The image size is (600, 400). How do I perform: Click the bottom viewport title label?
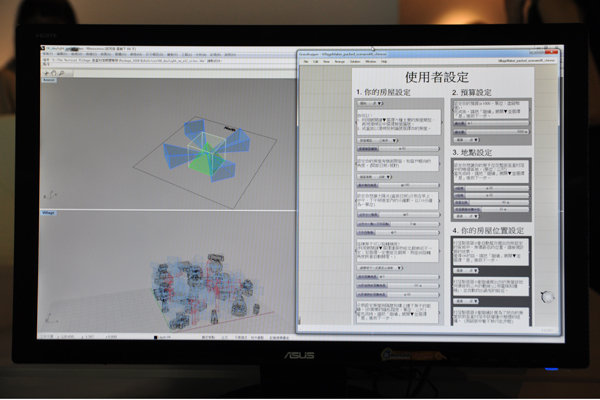point(48,212)
